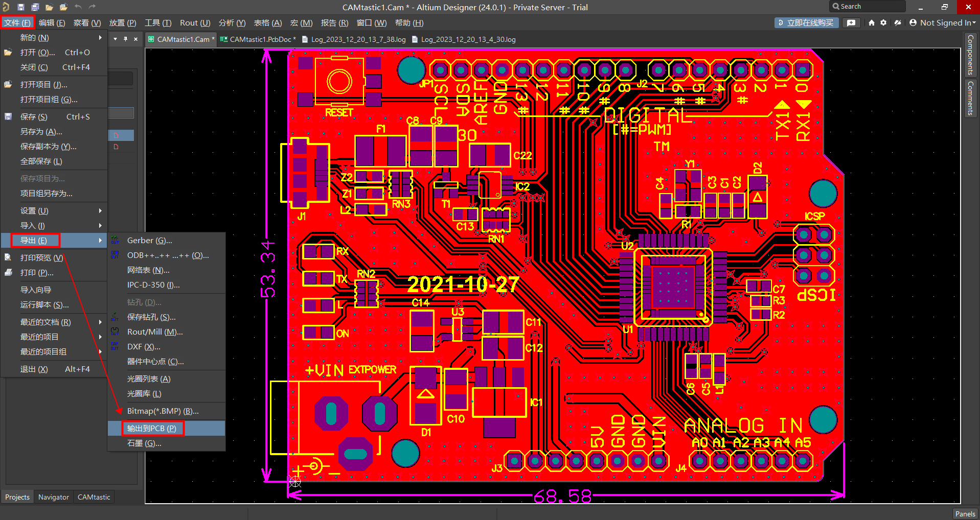The image size is (980, 520).
Task: Click the 立即在线购买 buy online button
Action: click(x=806, y=23)
